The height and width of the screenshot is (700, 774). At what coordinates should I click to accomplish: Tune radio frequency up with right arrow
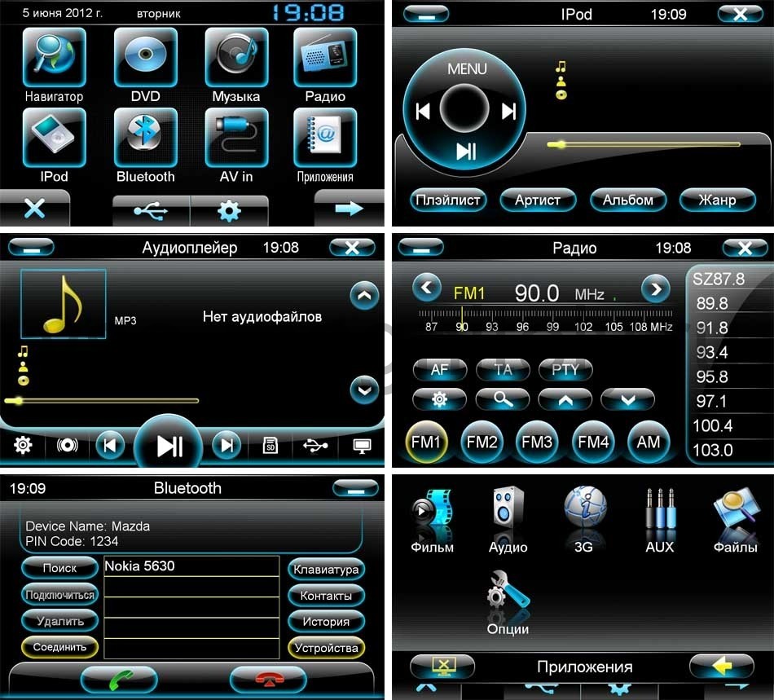[x=655, y=288]
